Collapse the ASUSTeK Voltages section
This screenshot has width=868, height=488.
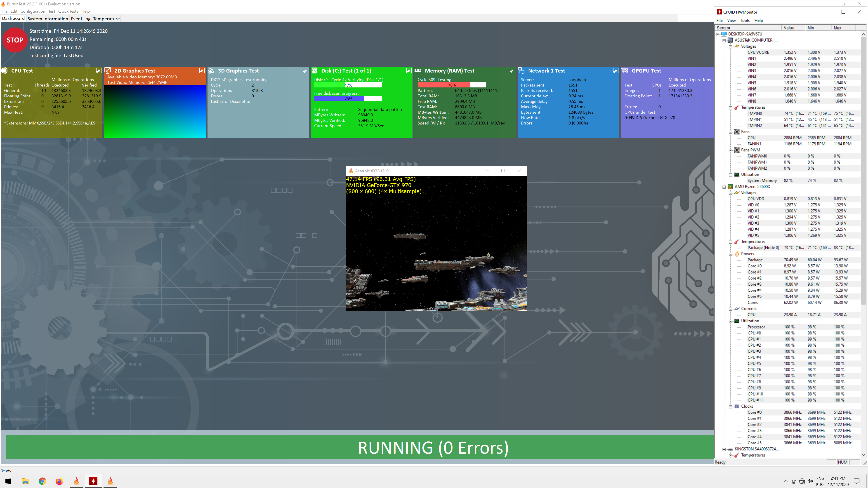pos(731,47)
